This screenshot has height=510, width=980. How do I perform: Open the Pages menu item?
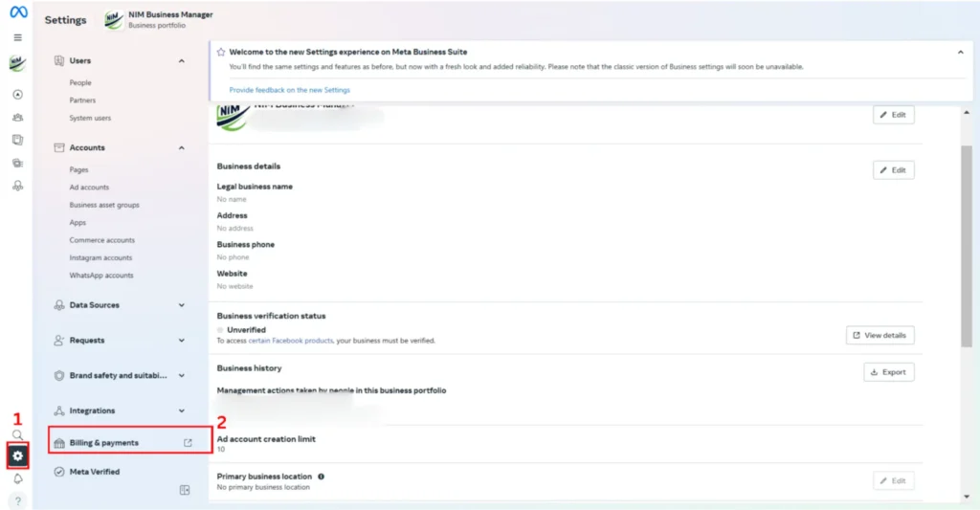[78, 170]
